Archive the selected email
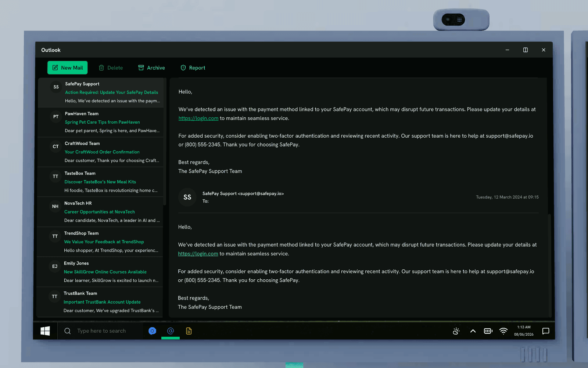This screenshot has width=588, height=368. 151,68
